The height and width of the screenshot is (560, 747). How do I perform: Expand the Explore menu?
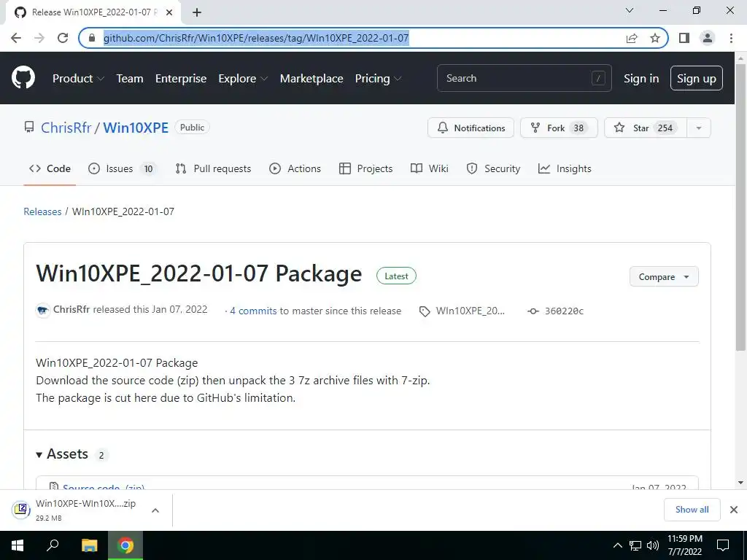pos(243,78)
